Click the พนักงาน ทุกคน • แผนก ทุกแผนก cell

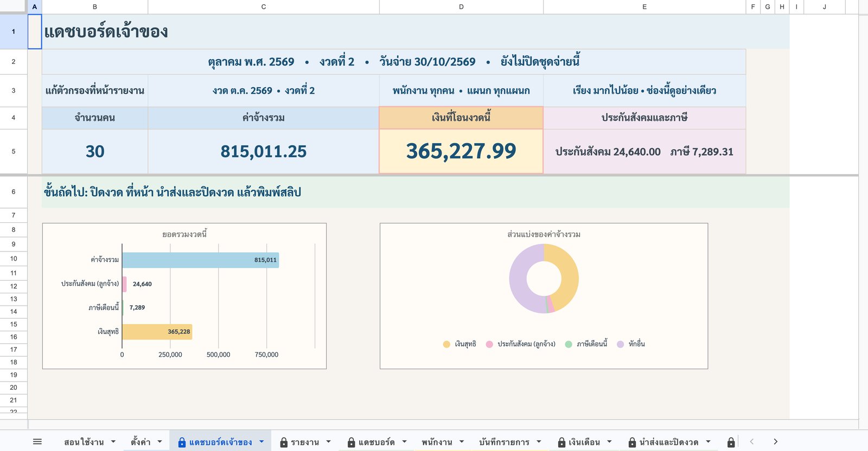point(461,91)
